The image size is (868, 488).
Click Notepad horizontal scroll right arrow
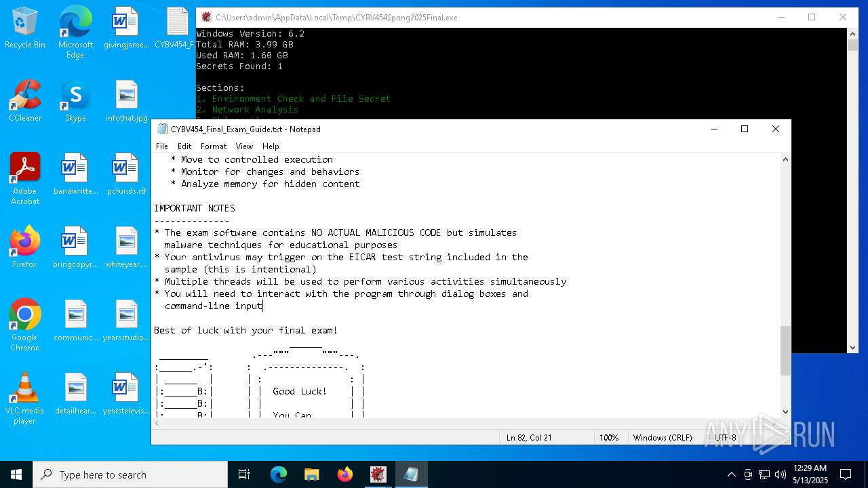pos(774,423)
